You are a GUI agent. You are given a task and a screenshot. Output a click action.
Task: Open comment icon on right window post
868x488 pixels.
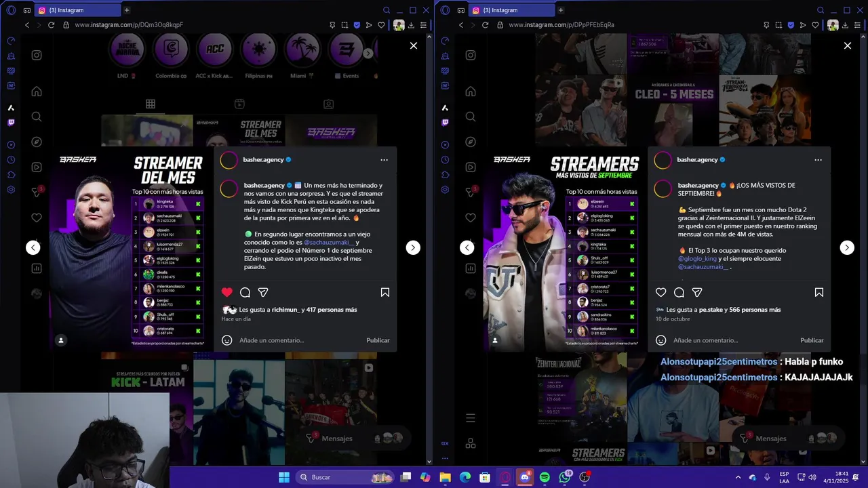tap(679, 292)
